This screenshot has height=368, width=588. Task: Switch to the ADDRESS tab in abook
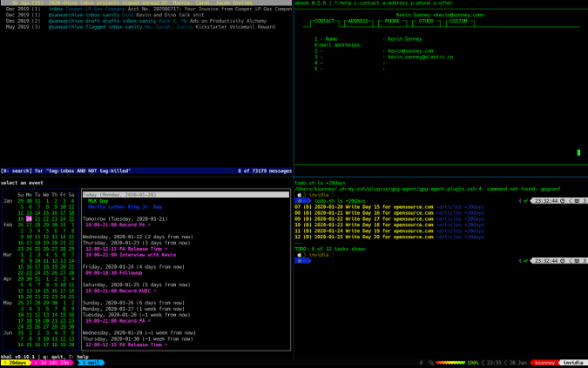[357, 20]
